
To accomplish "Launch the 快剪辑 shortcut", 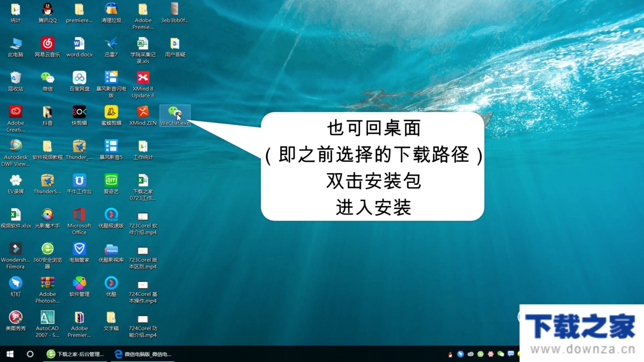I will coord(79,115).
